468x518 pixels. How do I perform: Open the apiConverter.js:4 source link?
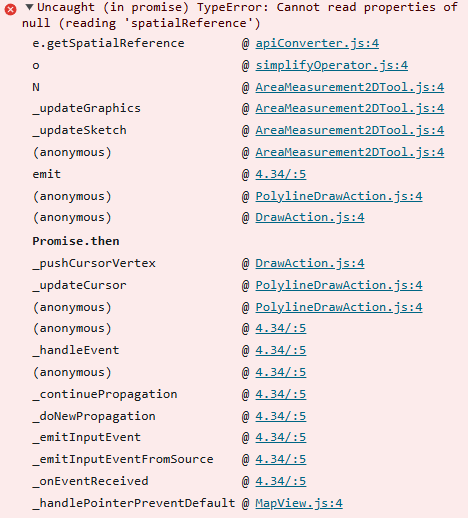[317, 43]
